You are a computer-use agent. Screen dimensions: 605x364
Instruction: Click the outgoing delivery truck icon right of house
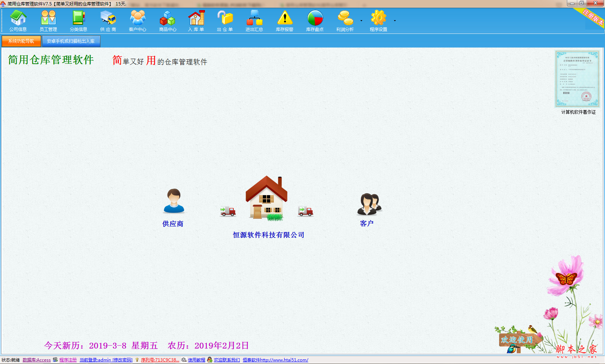[305, 211]
